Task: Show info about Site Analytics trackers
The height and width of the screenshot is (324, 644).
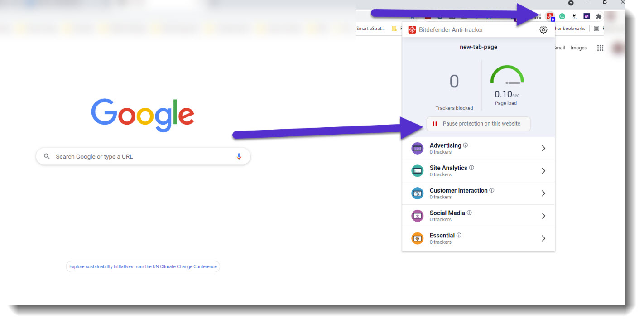Action: click(x=471, y=168)
